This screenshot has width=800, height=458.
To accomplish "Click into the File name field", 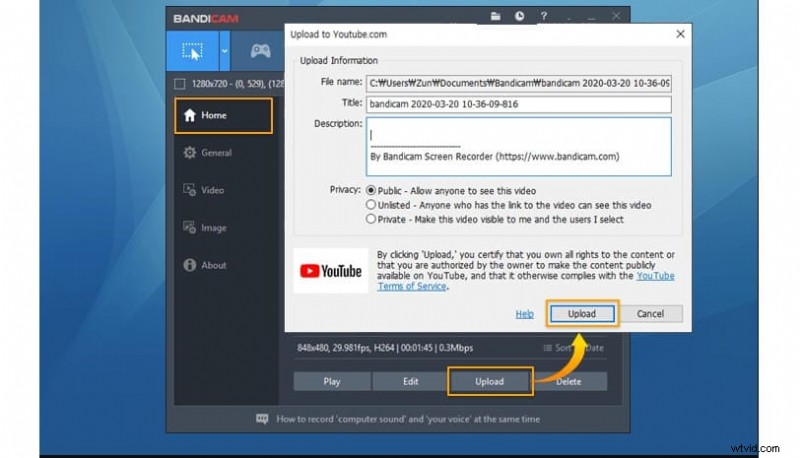I will (518, 83).
